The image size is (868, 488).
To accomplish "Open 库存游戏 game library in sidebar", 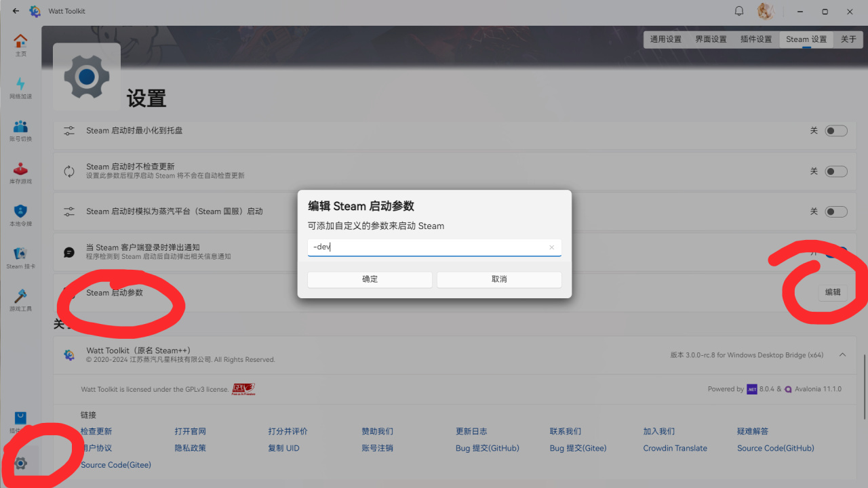I will [x=20, y=173].
